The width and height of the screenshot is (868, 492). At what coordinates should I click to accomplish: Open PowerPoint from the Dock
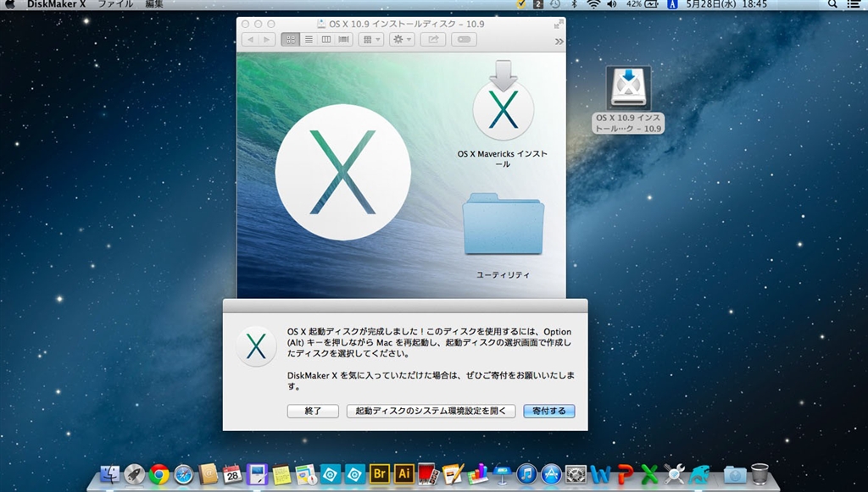625,474
